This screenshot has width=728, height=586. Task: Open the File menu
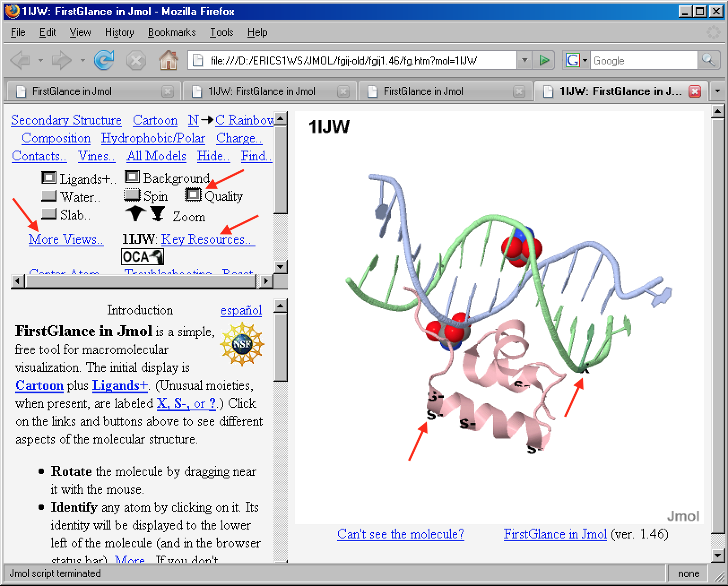(x=18, y=32)
